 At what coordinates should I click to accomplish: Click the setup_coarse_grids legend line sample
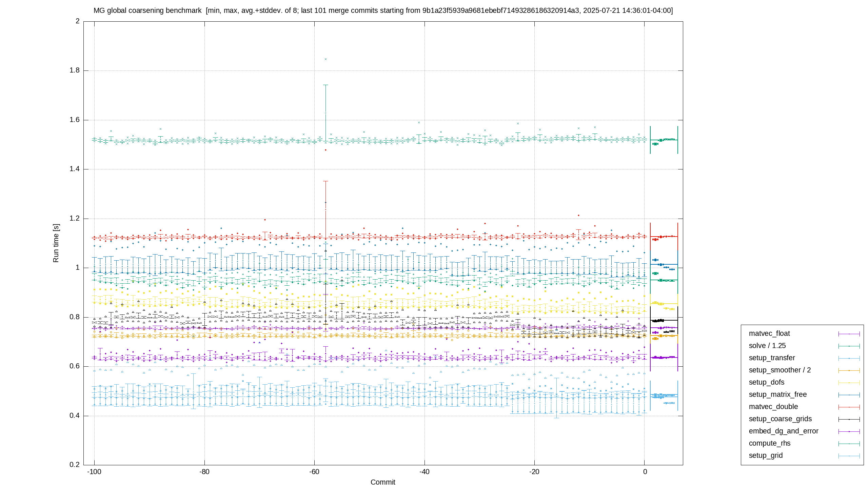849,419
